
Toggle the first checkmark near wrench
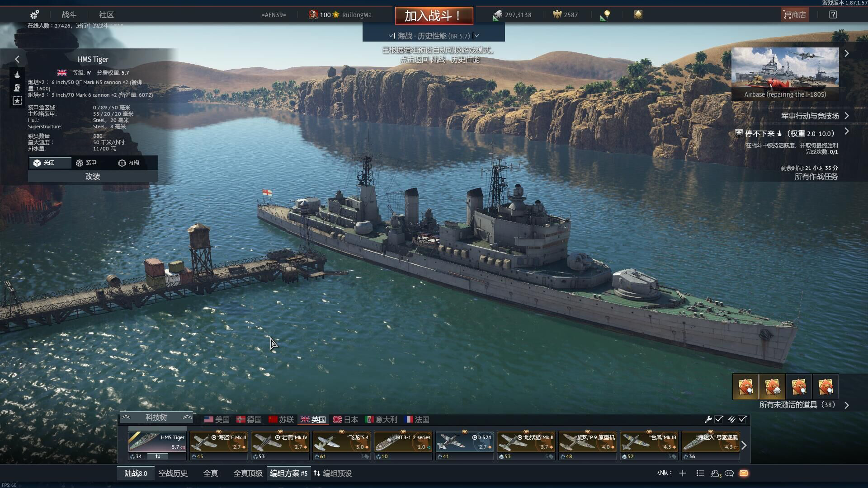click(x=719, y=419)
